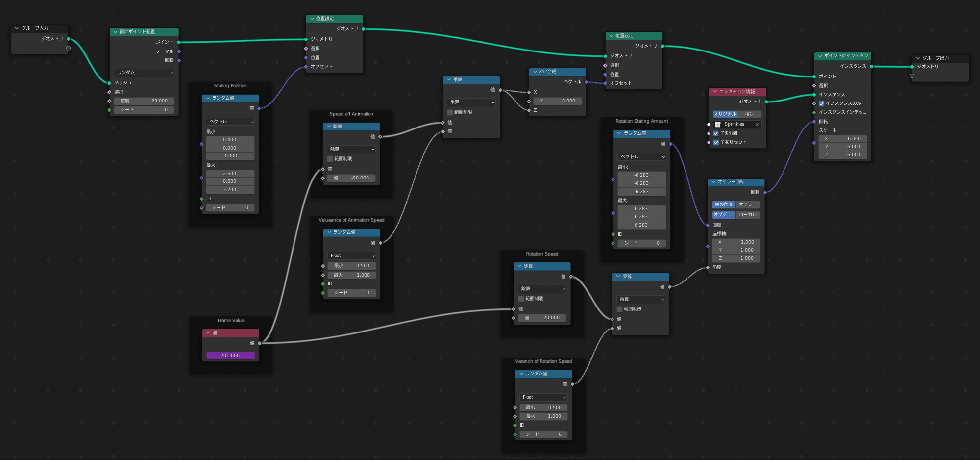Viewport: 980px width, 460px height.
Task: Collapse the コレクション情報 node with its chevron
Action: (x=715, y=92)
